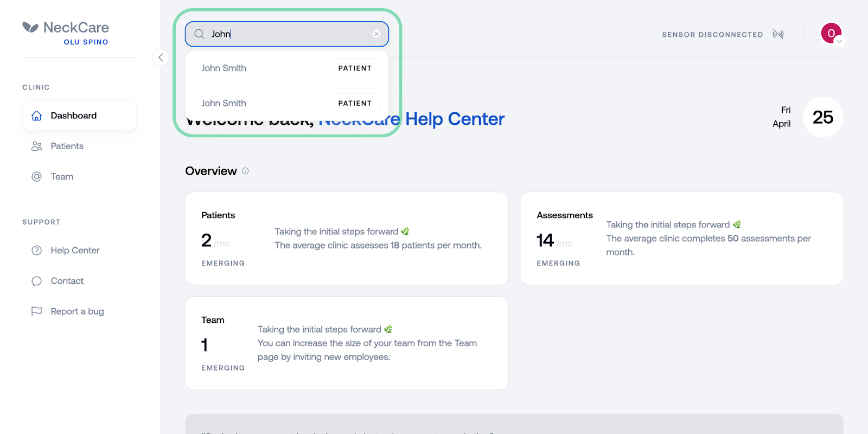Collapse the sidebar with the chevron button
Screen dimensions: 868x434
click(x=161, y=58)
